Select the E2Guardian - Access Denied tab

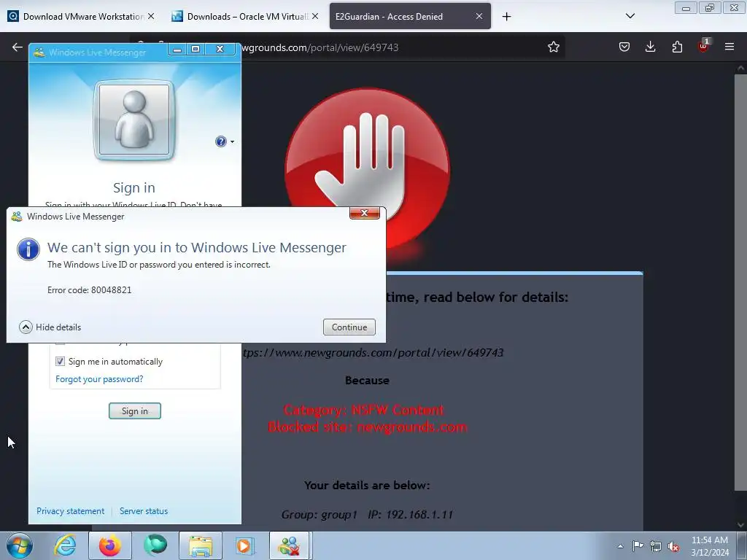(410, 17)
